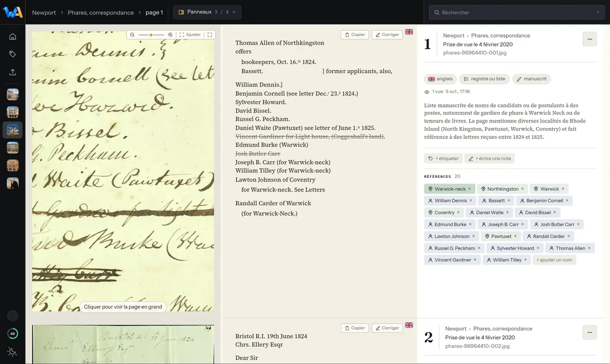
Task: Open the three-dots menu for page 1
Action: tap(590, 39)
